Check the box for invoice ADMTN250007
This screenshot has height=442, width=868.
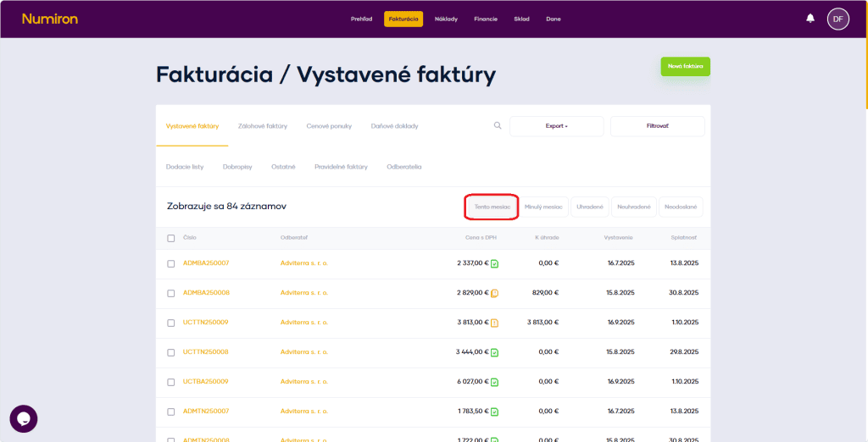(171, 412)
